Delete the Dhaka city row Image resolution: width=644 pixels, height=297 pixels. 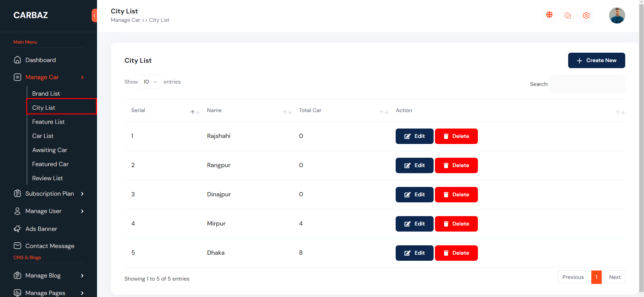(456, 253)
